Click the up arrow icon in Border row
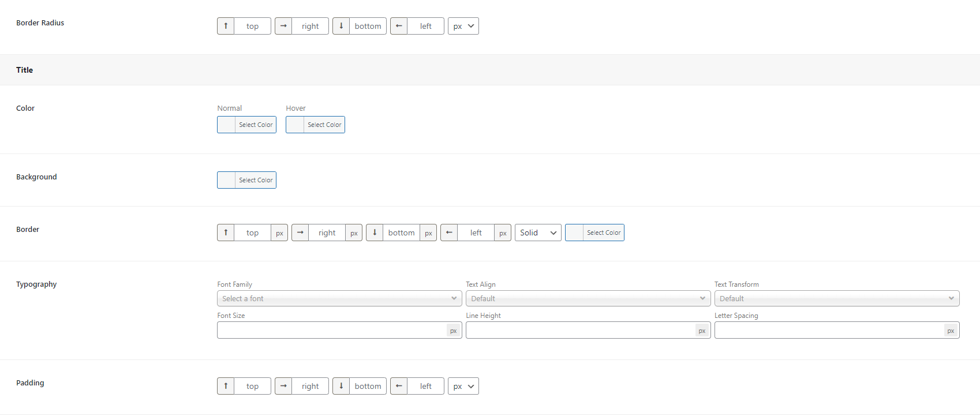Screen dimensions: 980x416 (x=226, y=233)
